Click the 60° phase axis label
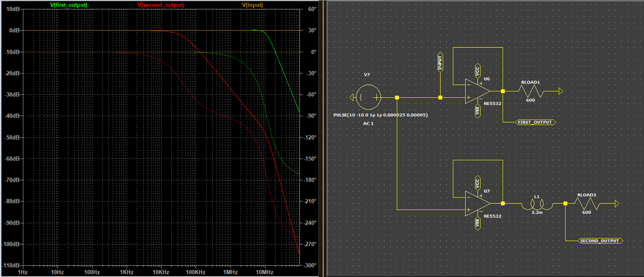This screenshot has width=644, height=277. coord(312,9)
